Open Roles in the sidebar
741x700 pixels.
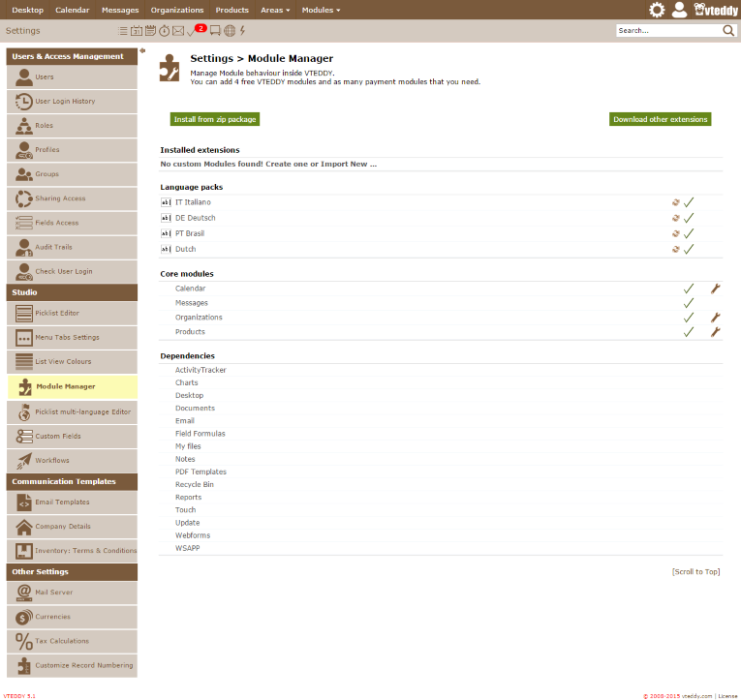pos(73,126)
